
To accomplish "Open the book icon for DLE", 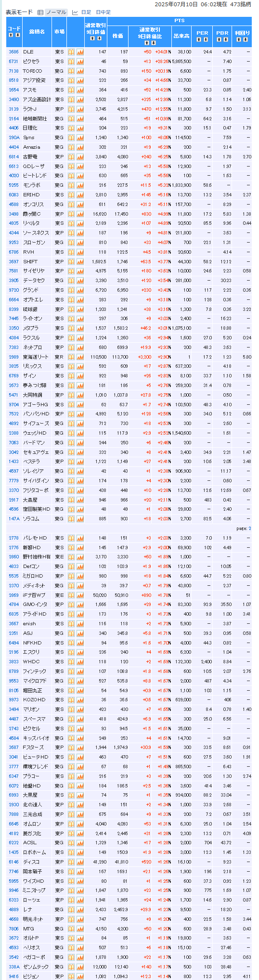I will (x=71, y=52).
